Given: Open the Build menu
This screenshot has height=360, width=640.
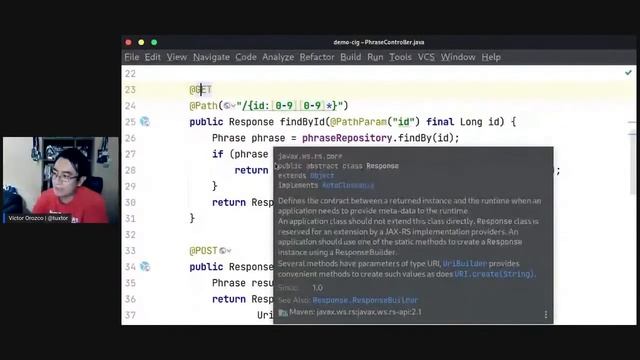Looking at the screenshot, I should [x=351, y=57].
